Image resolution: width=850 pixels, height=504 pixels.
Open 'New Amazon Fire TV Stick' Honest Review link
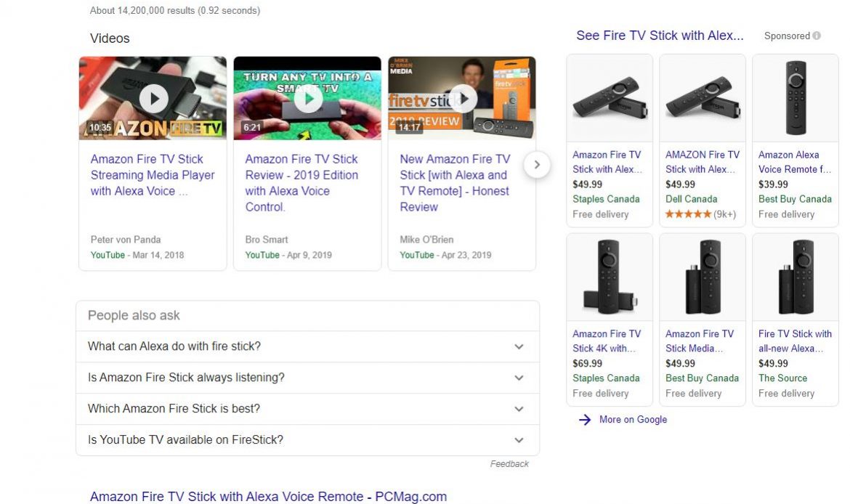456,182
